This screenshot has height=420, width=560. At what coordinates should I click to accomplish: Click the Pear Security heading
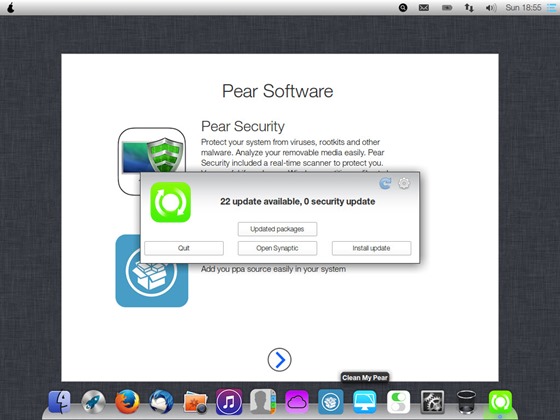[x=243, y=126]
